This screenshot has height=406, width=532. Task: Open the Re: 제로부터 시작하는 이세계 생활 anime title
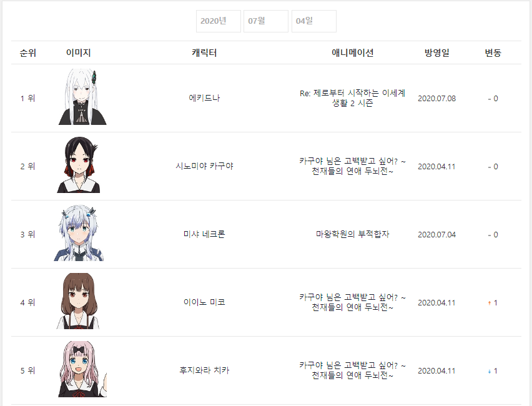pyautogui.click(x=353, y=98)
